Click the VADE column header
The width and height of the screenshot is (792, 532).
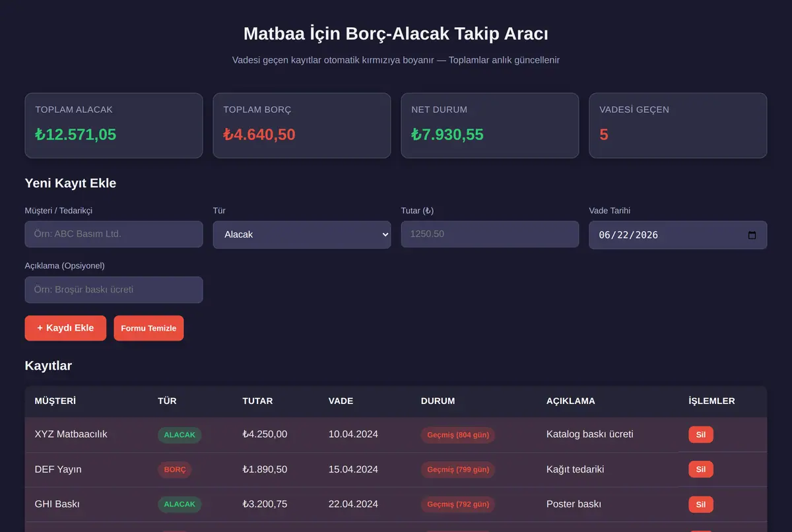click(341, 401)
